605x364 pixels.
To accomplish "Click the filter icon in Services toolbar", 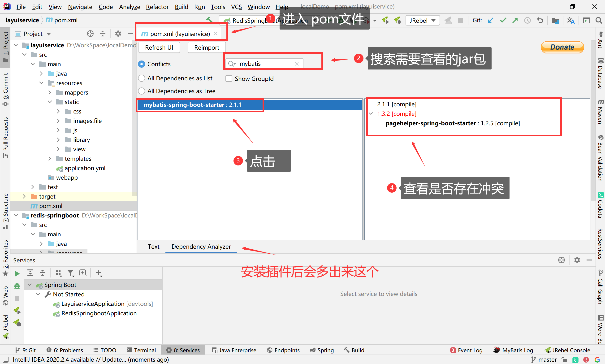I will [71, 273].
